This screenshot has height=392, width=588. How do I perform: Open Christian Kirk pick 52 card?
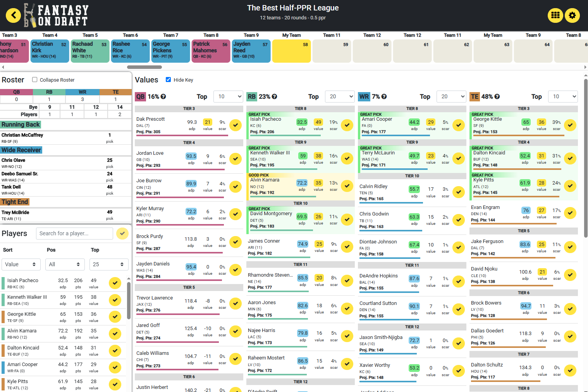coord(50,51)
